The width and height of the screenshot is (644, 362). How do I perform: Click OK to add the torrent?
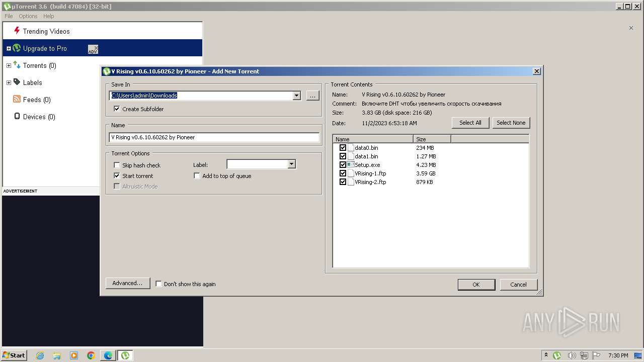point(476,285)
